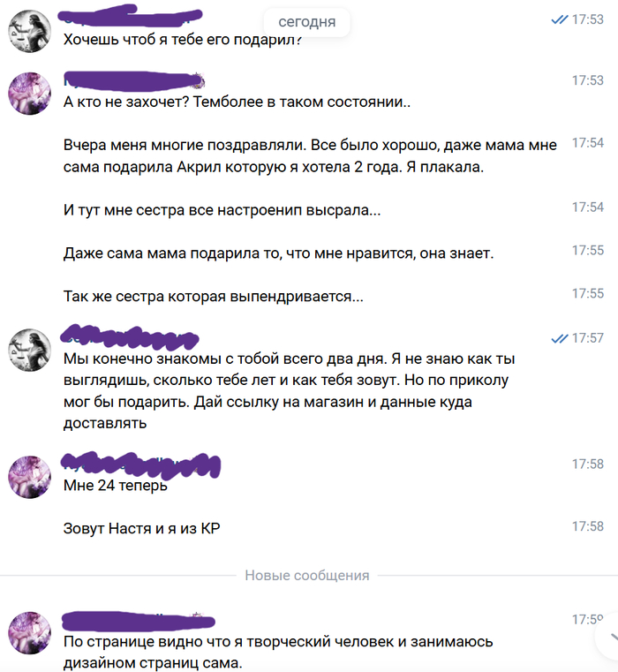Click the 'сегодня' date badge
Screen dimensions: 618x672
point(307,21)
